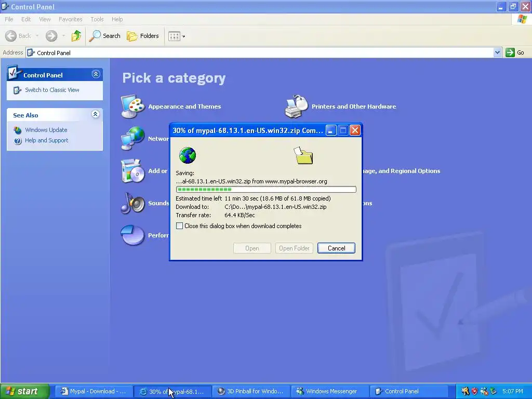Go up one folder level icon
532x399 pixels.
(x=76, y=36)
